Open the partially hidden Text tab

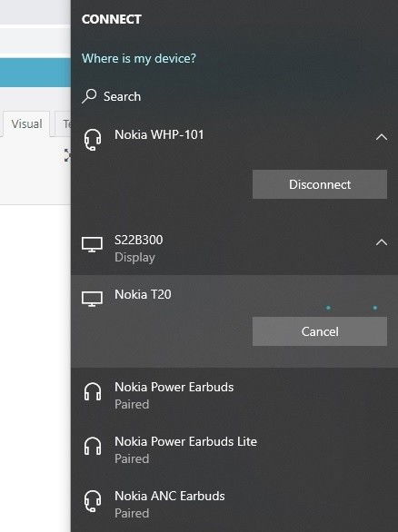[x=64, y=123]
